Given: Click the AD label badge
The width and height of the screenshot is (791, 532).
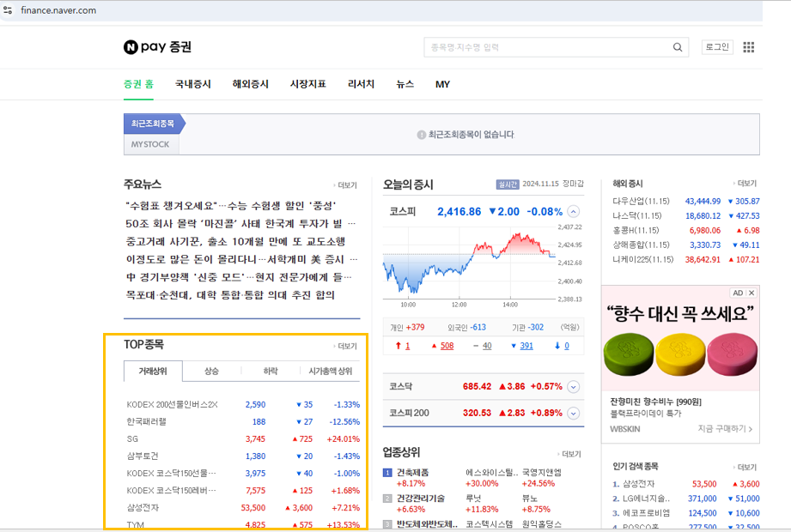Looking at the screenshot, I should [738, 293].
